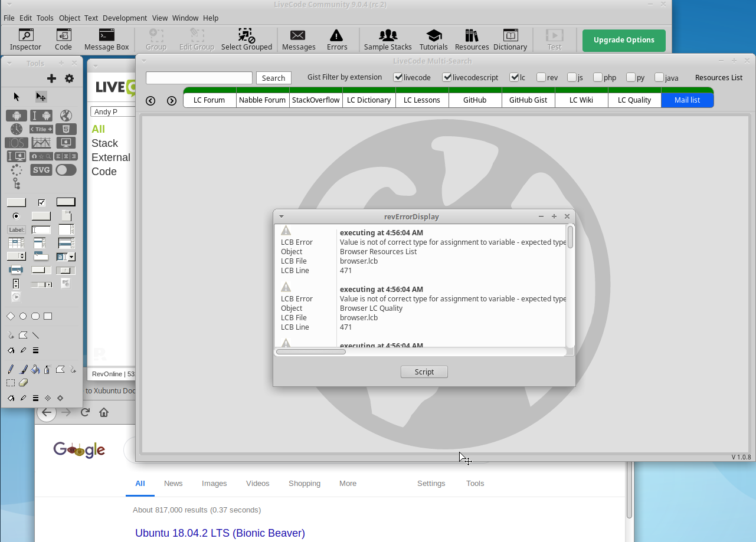Select the Edit (pointer) tool in Tools palette
This screenshot has height=542, width=756.
point(41,97)
